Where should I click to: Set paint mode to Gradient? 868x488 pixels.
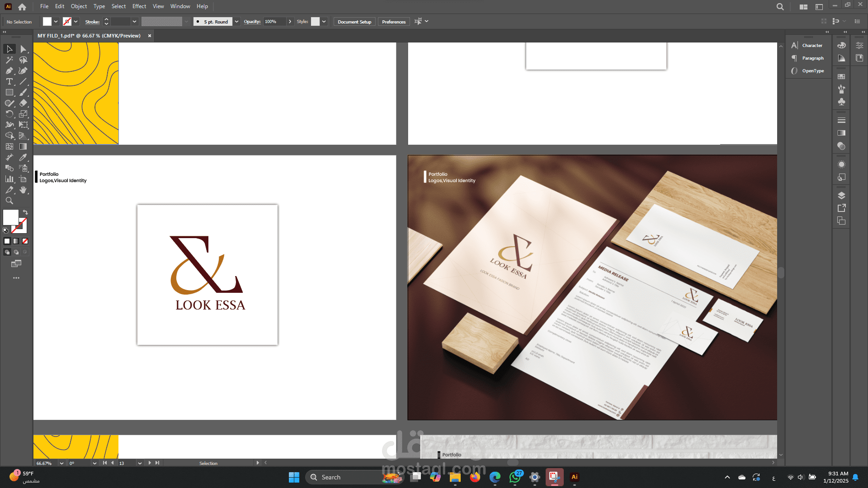(16, 241)
